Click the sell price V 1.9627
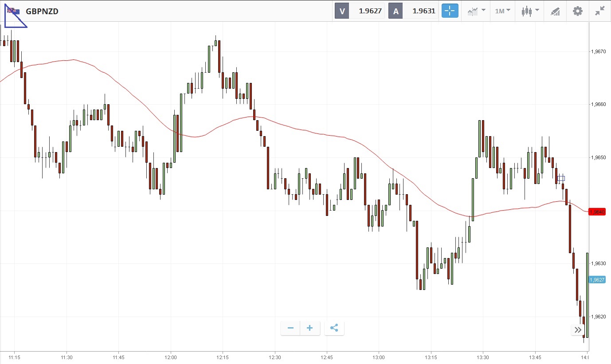 360,11
